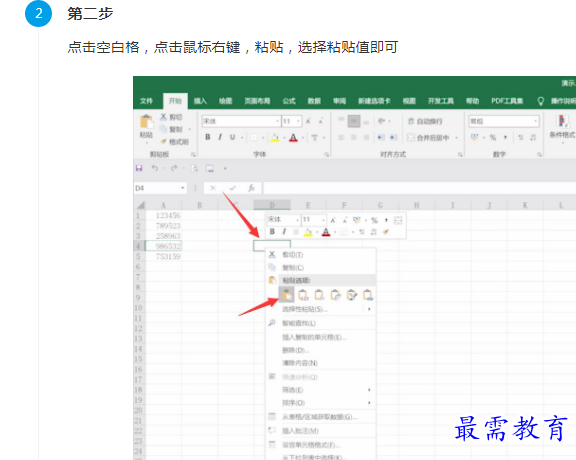This screenshot has height=460, width=576.
Task: Select column header D
Action: point(272,205)
